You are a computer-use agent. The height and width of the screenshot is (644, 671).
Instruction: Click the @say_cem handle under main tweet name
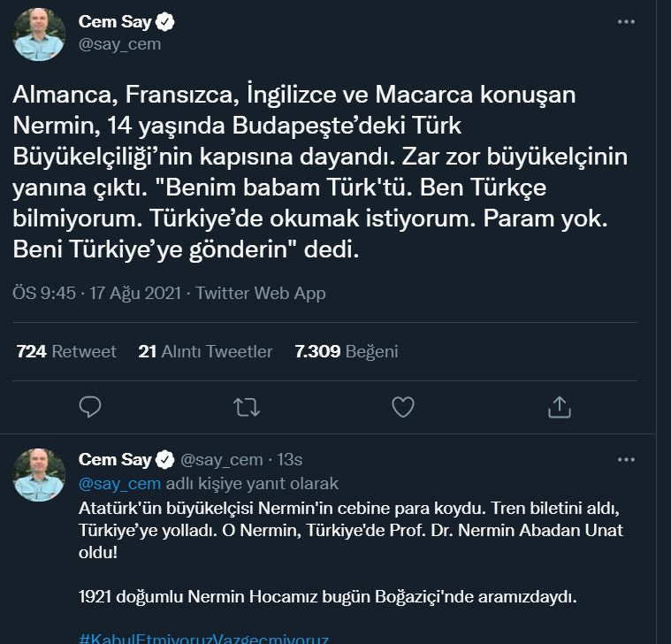(x=119, y=43)
